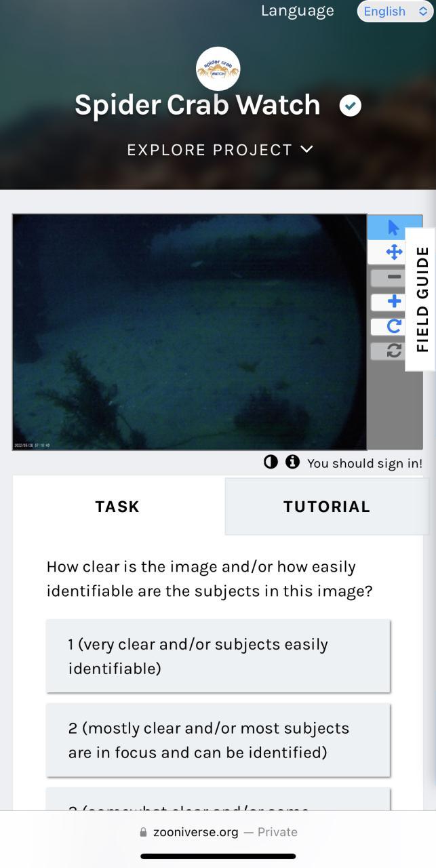Select the pointer annotate tool
This screenshot has height=868, width=436.
point(394,227)
